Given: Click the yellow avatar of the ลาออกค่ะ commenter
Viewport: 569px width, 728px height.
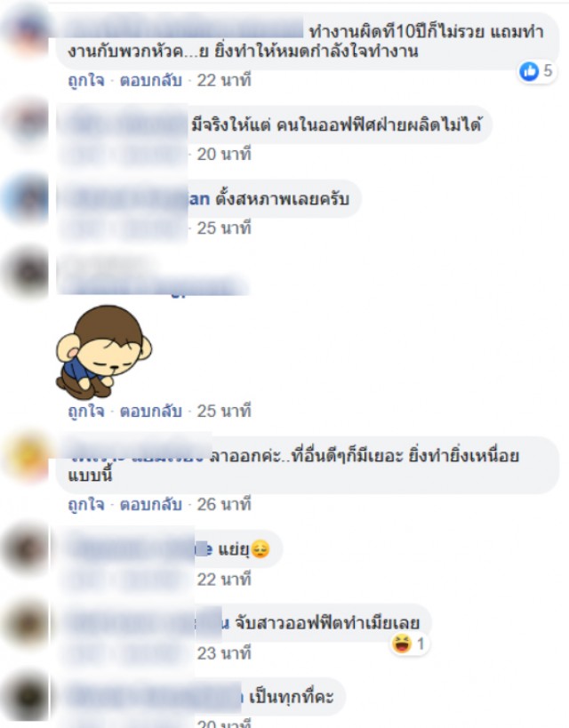Looking at the screenshot, I should [x=28, y=456].
